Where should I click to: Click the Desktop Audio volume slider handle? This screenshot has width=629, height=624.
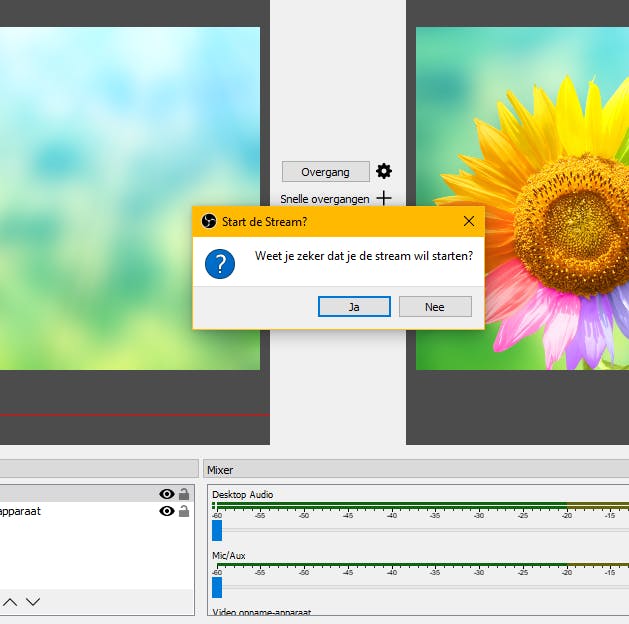[x=217, y=530]
